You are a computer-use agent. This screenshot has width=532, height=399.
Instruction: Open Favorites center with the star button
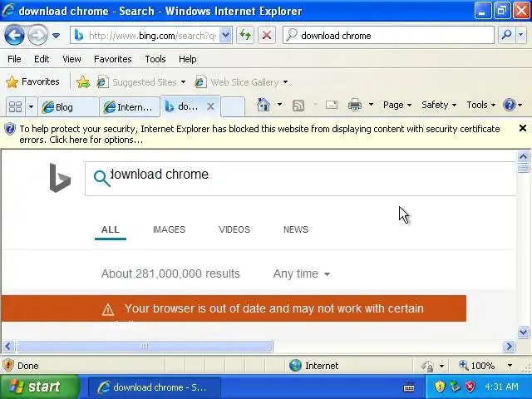point(33,81)
